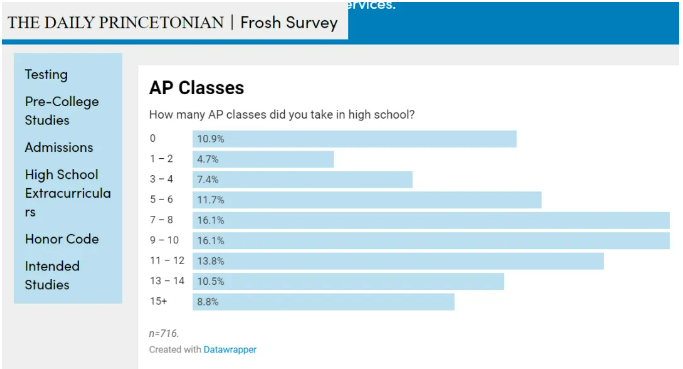Select Admissions in the sidebar
Viewport: 683px width, 369px height.
pos(59,147)
